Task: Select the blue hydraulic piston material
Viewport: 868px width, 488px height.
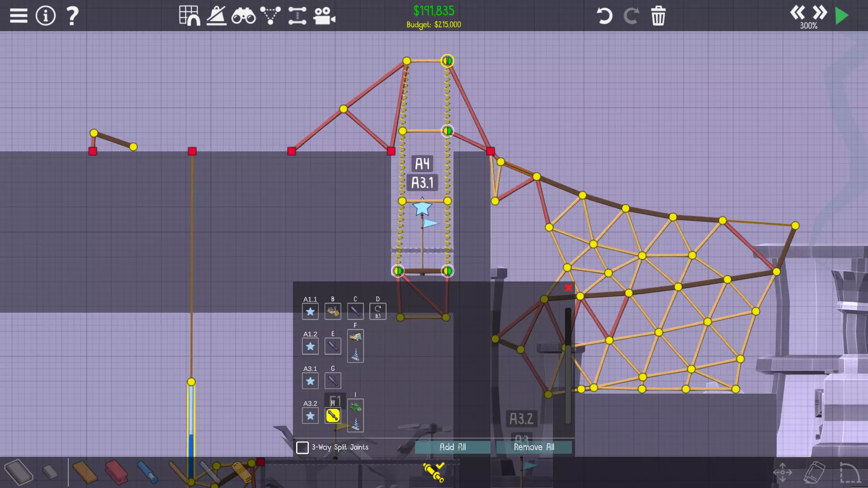Action: coord(147,472)
